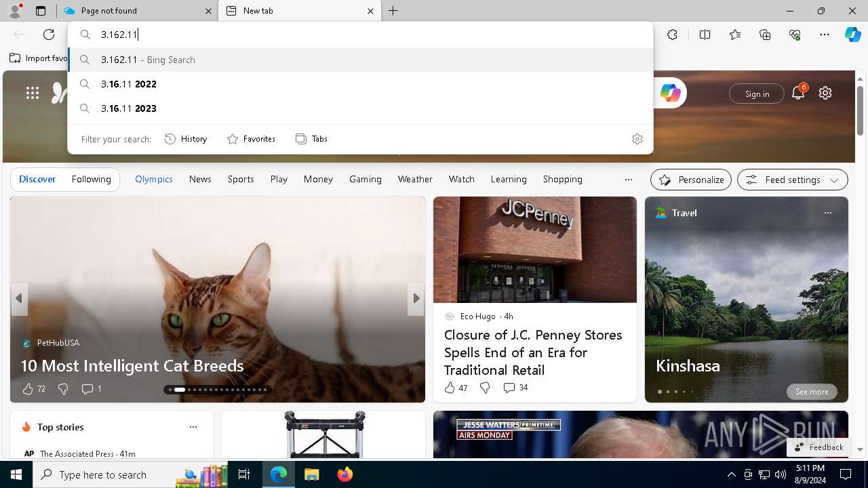The height and width of the screenshot is (488, 868).
Task: Open the Sports category
Action: pos(241,179)
